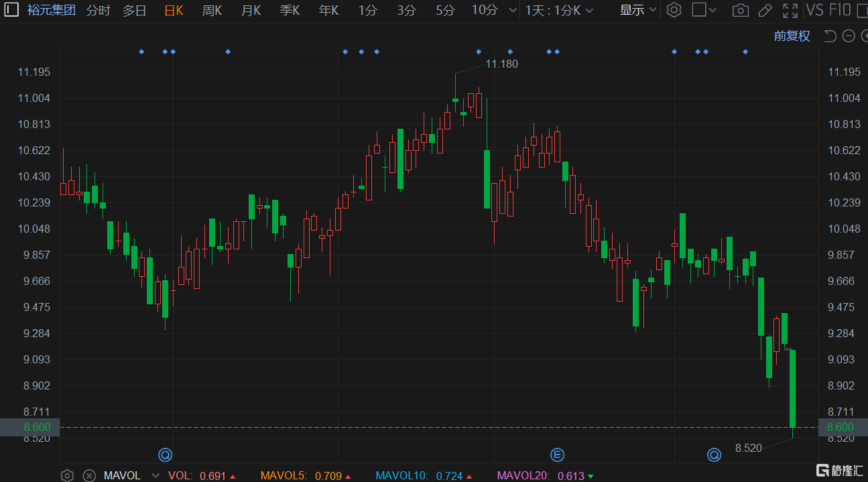Close the MAVOL indicator with X icon
Image resolution: width=868 pixels, height=482 pixels.
pos(89,475)
